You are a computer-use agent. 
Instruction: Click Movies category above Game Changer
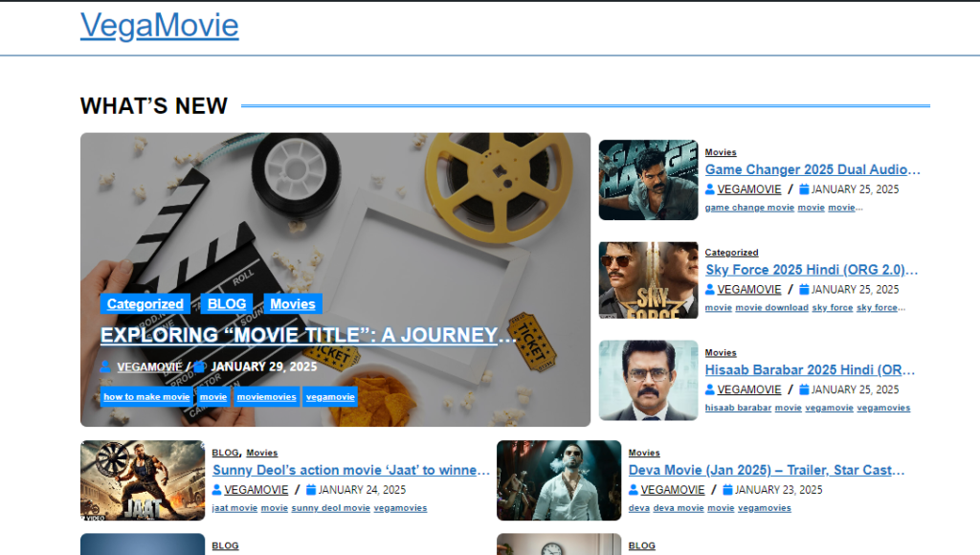tap(721, 152)
